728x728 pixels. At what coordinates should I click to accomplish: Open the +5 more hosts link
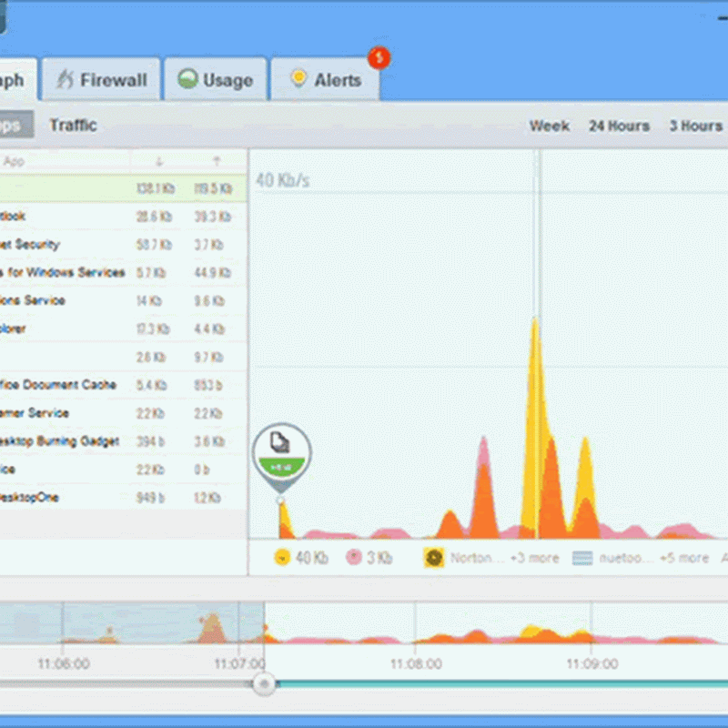(684, 558)
